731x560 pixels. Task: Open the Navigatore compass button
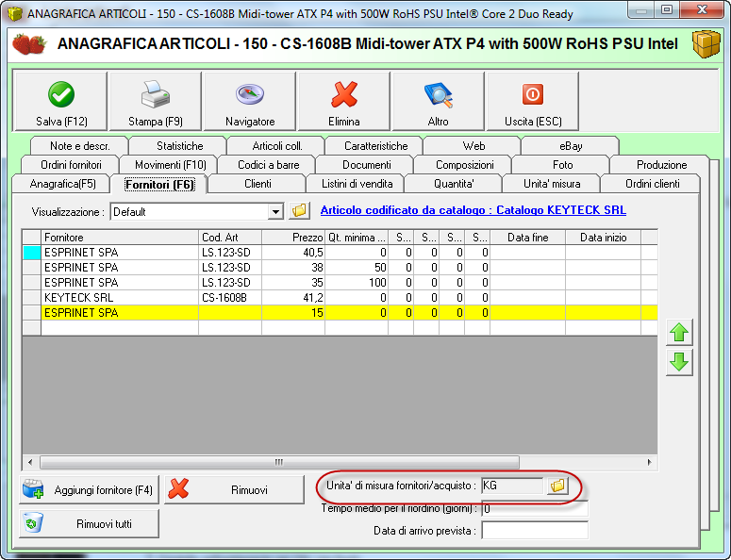click(x=250, y=101)
